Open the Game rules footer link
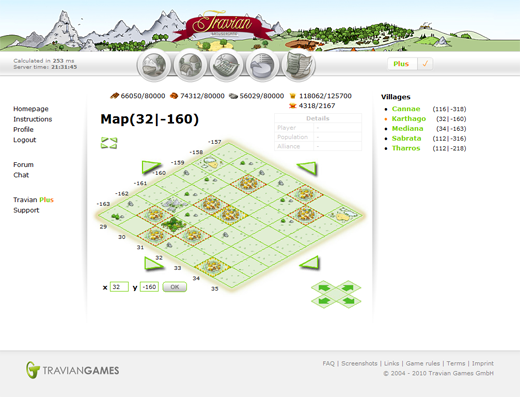This screenshot has height=397, width=520. pyautogui.click(x=423, y=363)
